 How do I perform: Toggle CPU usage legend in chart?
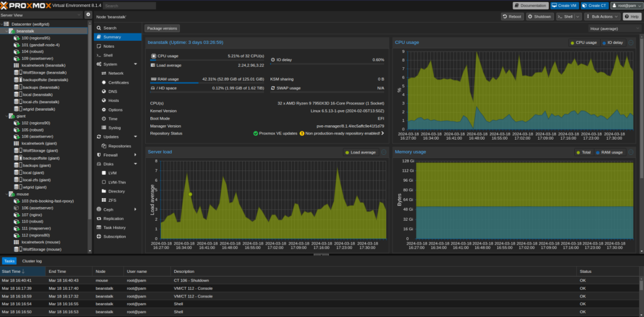tap(583, 43)
